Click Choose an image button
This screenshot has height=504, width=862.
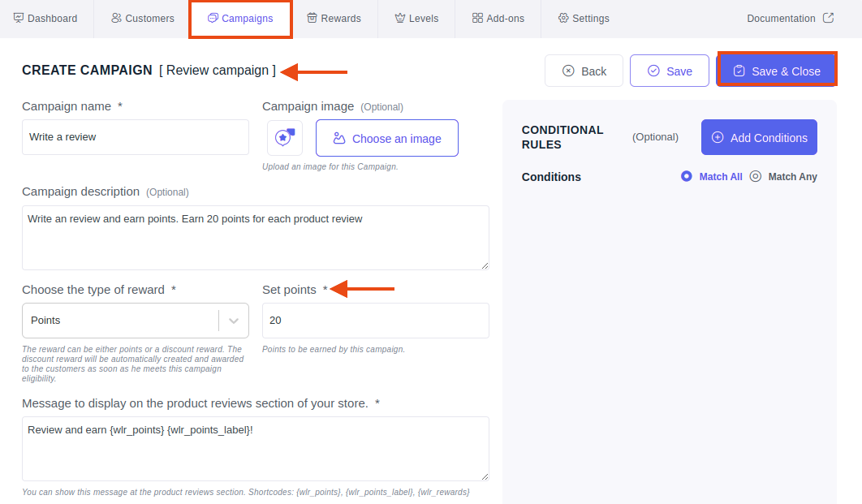tap(387, 138)
